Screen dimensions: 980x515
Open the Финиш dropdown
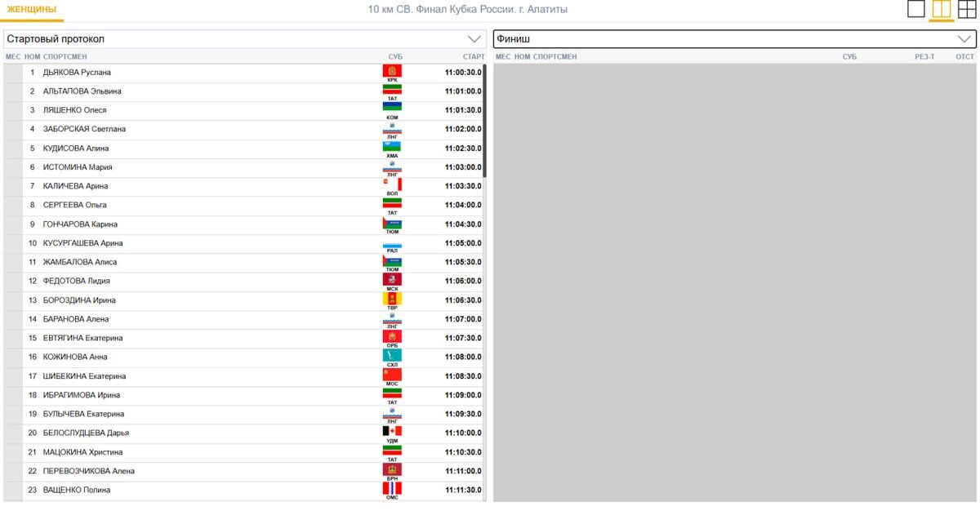(735, 39)
